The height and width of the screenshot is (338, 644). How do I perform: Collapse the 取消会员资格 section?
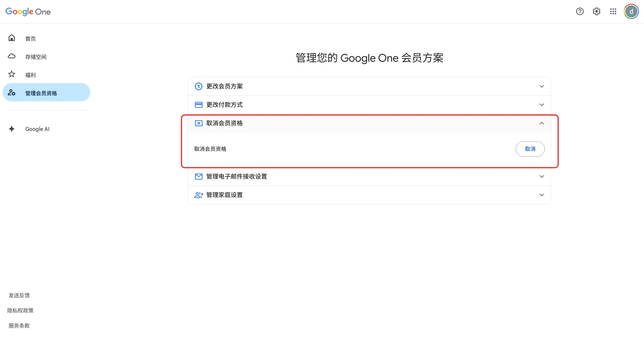tap(542, 124)
